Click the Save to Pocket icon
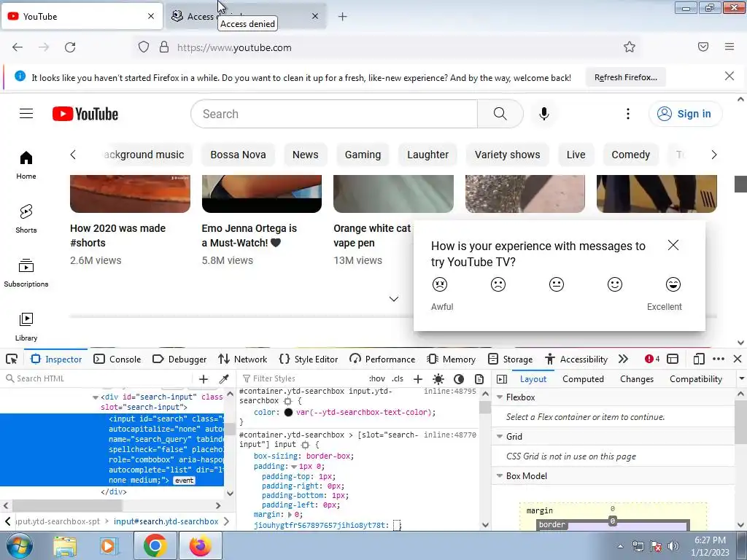747x560 pixels. pos(703,47)
